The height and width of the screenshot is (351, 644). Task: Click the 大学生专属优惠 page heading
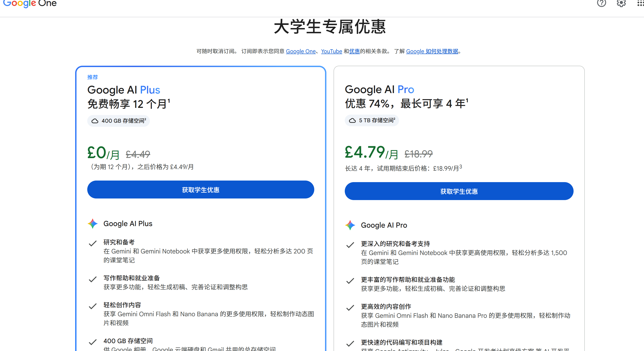click(330, 27)
